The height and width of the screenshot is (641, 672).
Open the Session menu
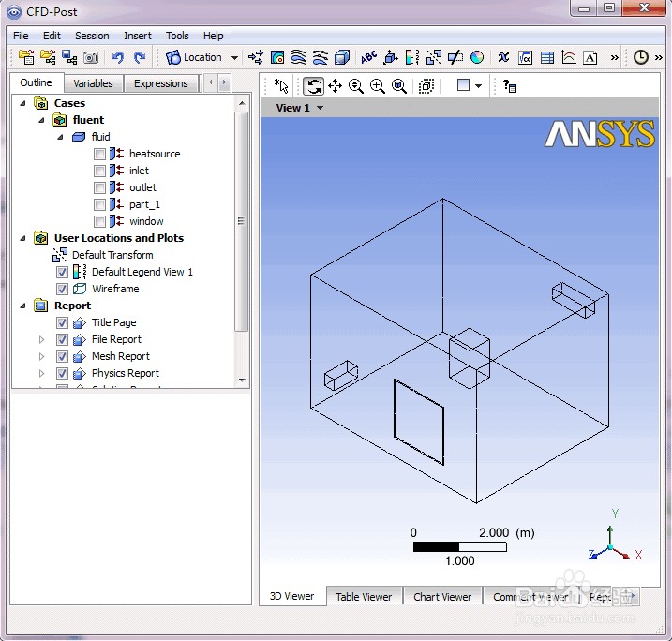click(x=92, y=36)
